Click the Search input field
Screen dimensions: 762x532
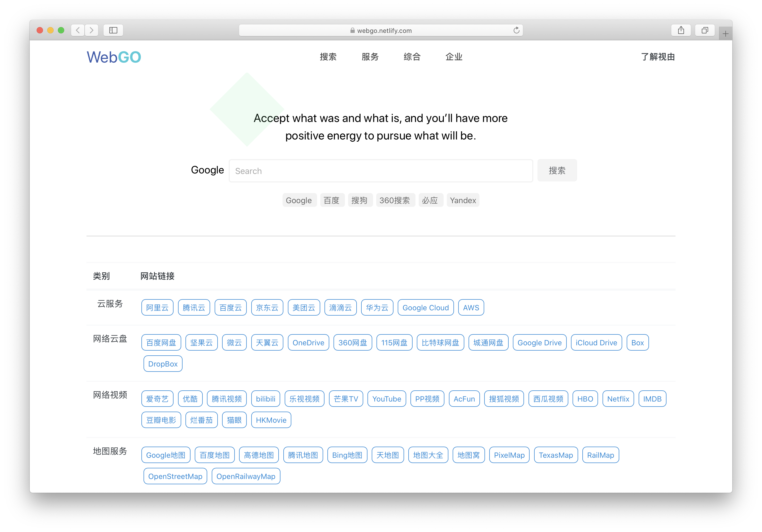[x=380, y=170]
